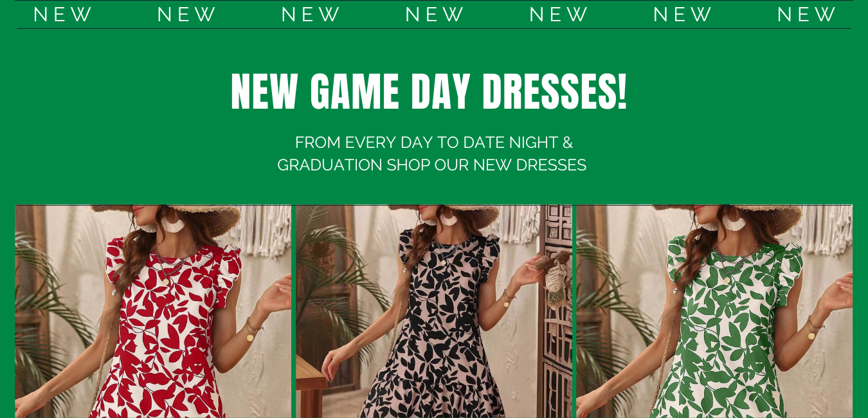868x418 pixels.
Task: Click 'GRADUATION SHOP OUR NEW DRESSES' text
Action: click(x=431, y=165)
